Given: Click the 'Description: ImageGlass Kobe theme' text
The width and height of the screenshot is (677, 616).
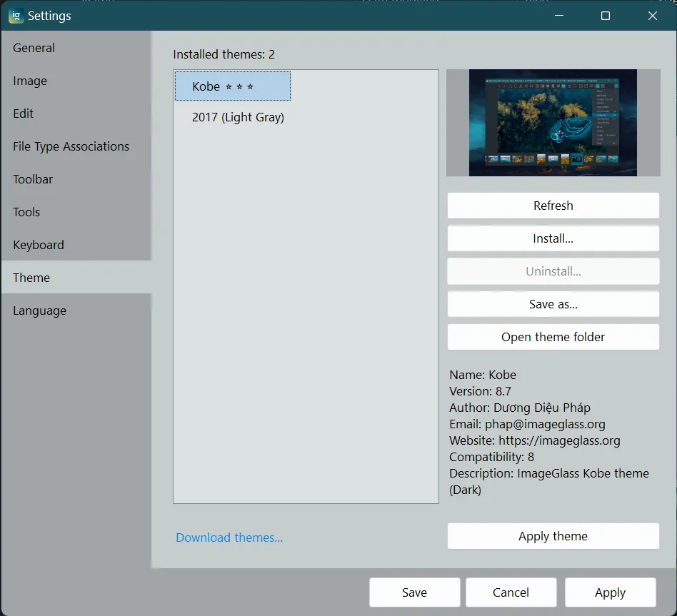Looking at the screenshot, I should 549,473.
